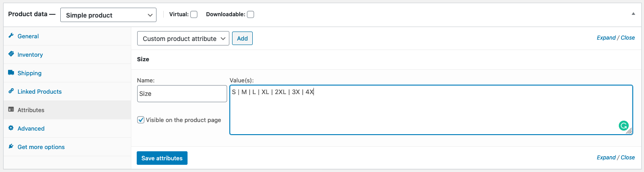Click the Inventory tag icon
Image resolution: width=644 pixels, height=172 pixels.
(x=11, y=54)
